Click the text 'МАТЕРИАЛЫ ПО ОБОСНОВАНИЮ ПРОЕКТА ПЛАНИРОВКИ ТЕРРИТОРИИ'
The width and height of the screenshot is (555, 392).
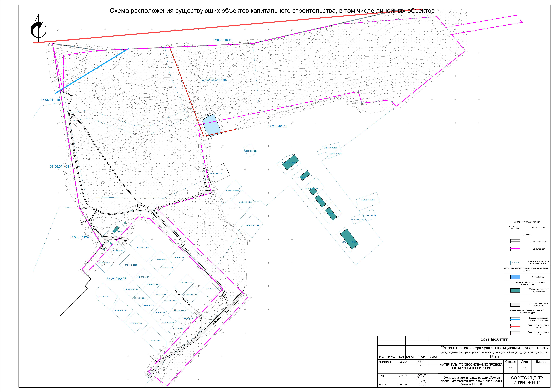471,366
